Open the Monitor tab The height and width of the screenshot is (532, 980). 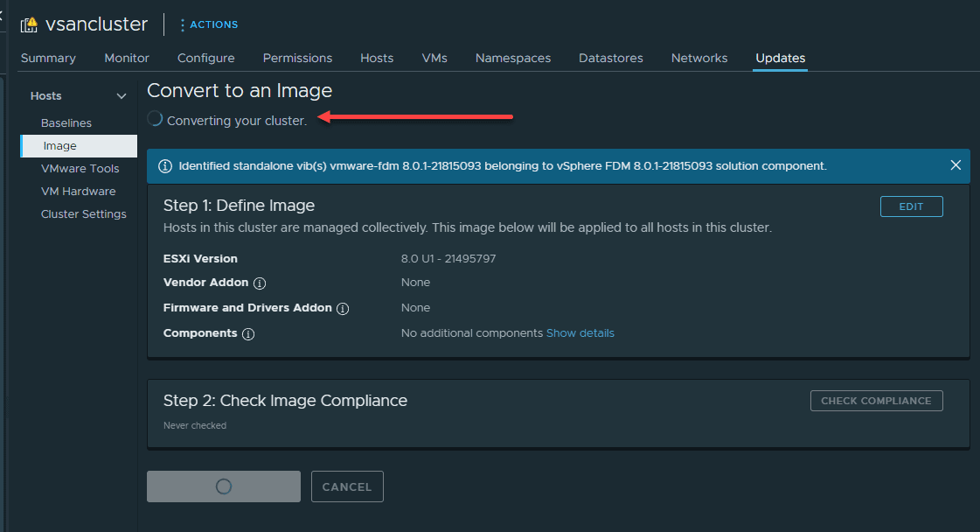click(127, 58)
